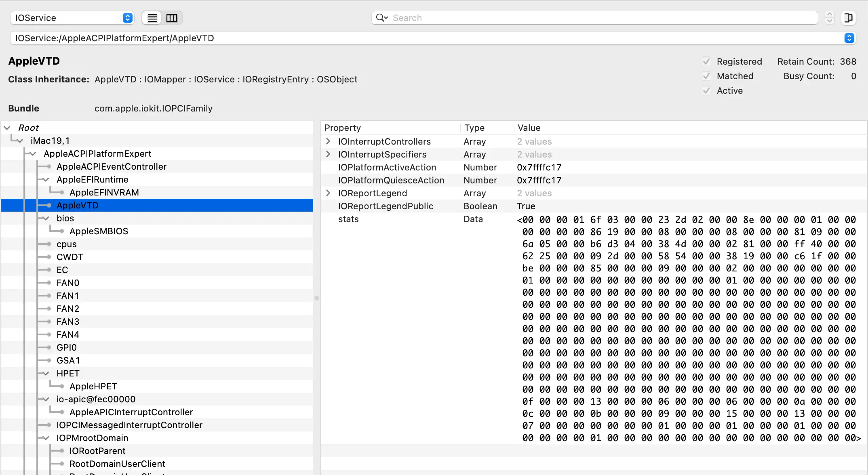Collapse the AppleACPIPlatformExpert node
Screen dimensions: 868x475
coord(33,153)
